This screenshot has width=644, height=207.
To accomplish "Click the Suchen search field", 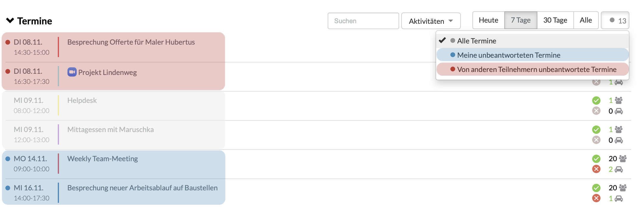I will [x=363, y=21].
